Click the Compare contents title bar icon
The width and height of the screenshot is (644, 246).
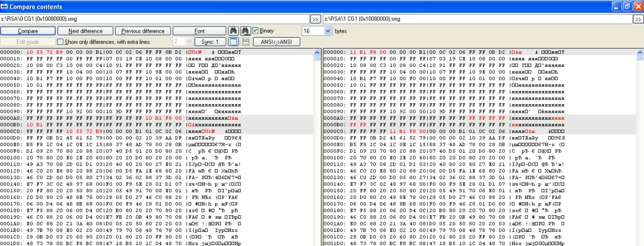tap(5, 7)
